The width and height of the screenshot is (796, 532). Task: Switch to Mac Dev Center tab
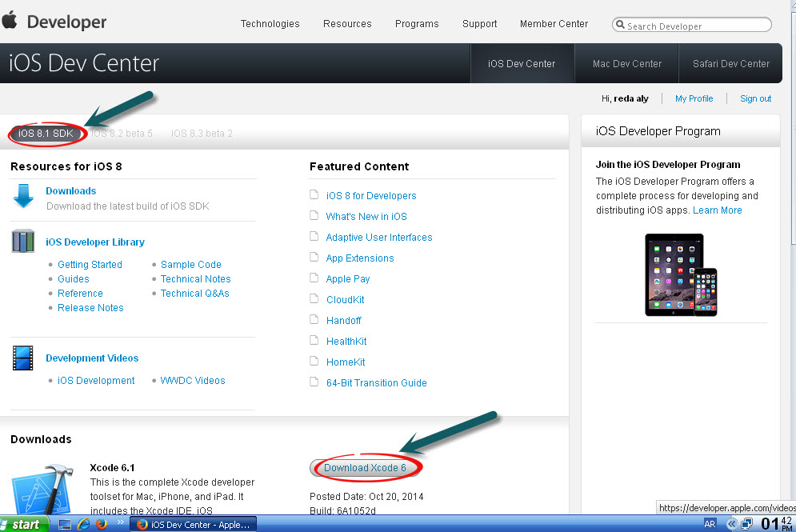(627, 63)
